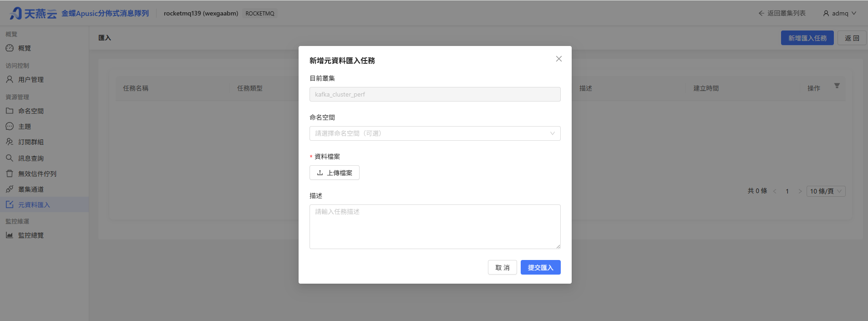The width and height of the screenshot is (868, 321).
Task: Click 返回叢集列表 link
Action: click(782, 13)
